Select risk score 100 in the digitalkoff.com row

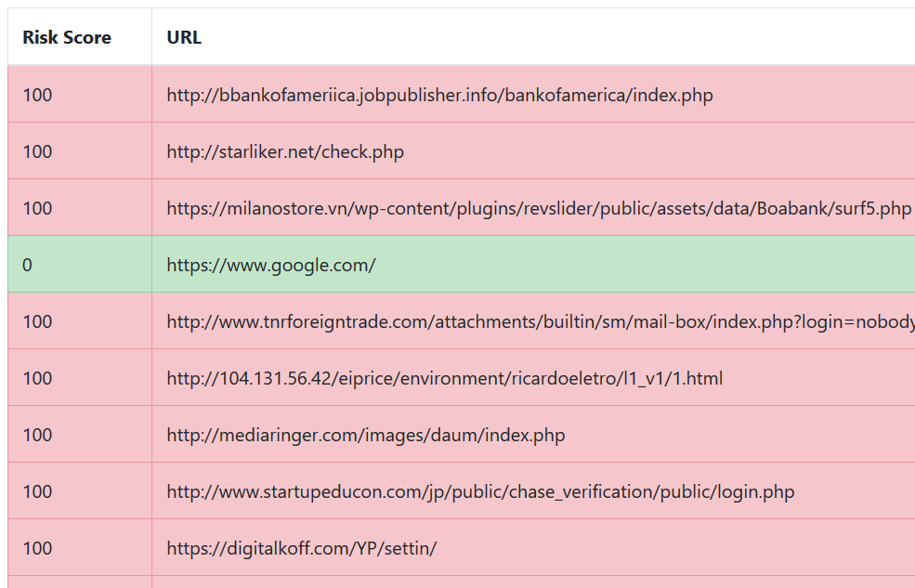79,547
